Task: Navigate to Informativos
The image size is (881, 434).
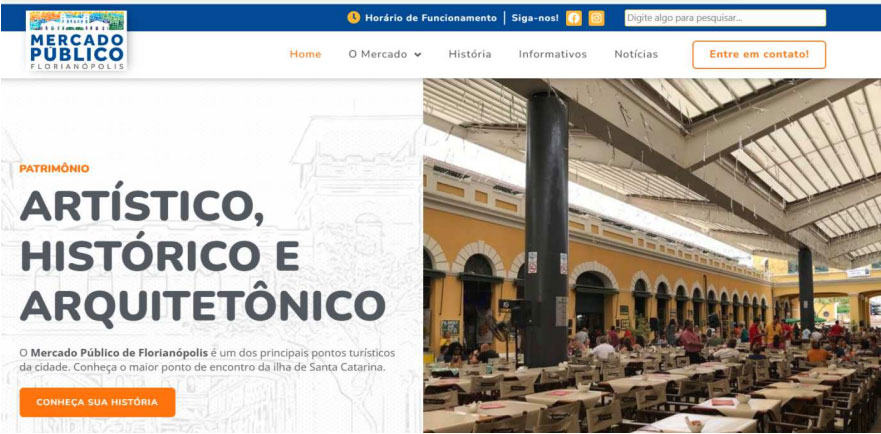Action: click(x=553, y=55)
